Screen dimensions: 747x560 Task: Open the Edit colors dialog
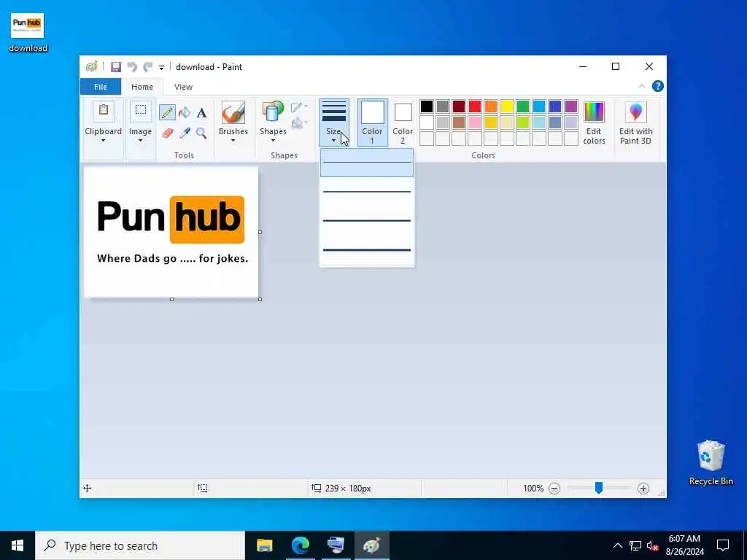tap(594, 122)
